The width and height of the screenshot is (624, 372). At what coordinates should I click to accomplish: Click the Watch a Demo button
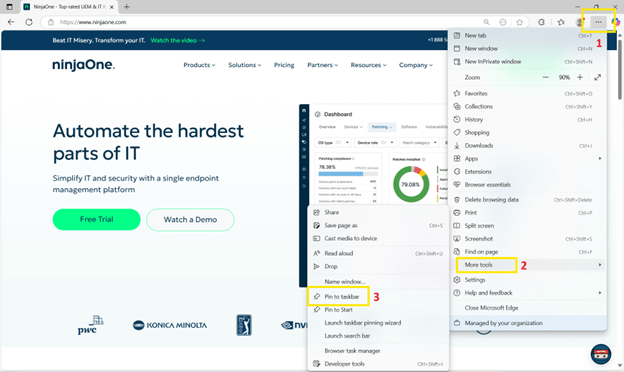[190, 220]
